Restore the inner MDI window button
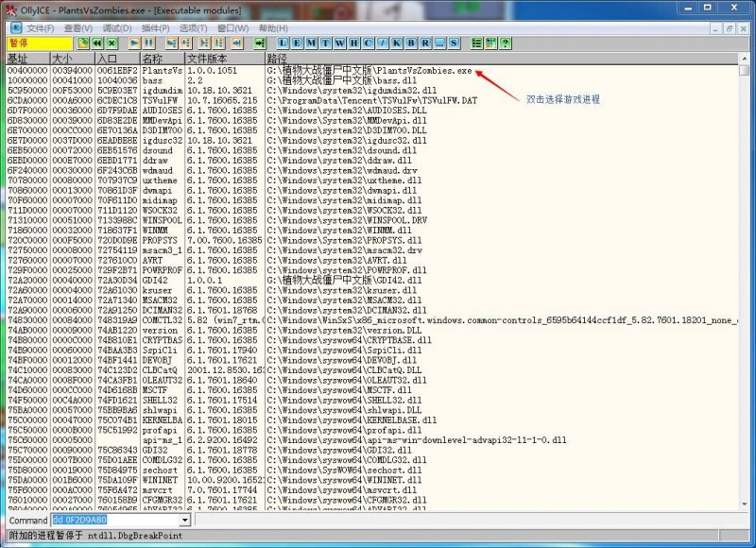This screenshot has height=548, width=756. pos(730,28)
